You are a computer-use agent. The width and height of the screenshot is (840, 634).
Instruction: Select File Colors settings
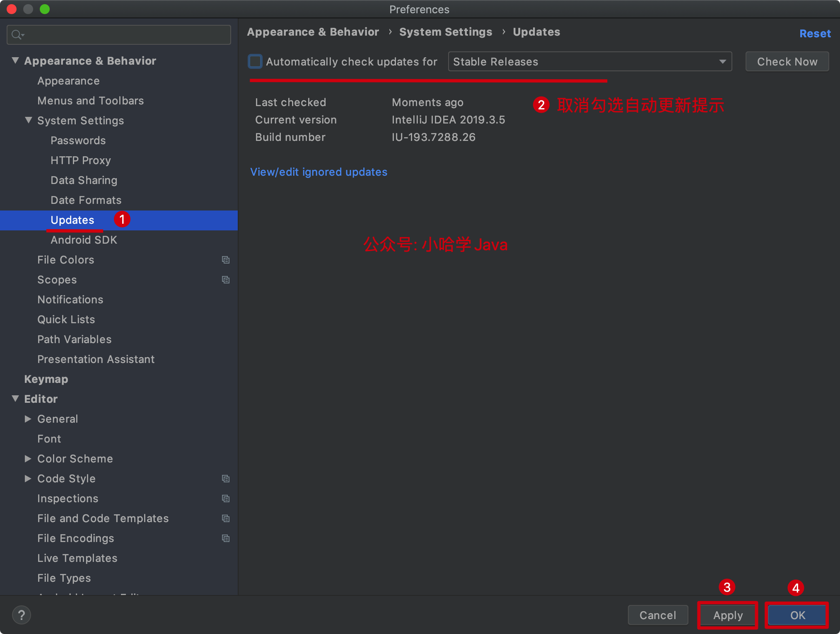point(66,260)
